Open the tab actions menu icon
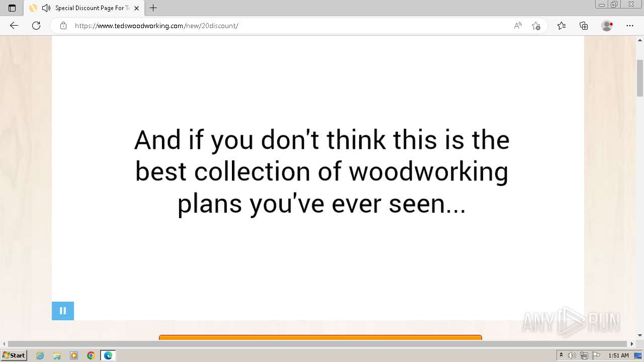 click(x=12, y=8)
